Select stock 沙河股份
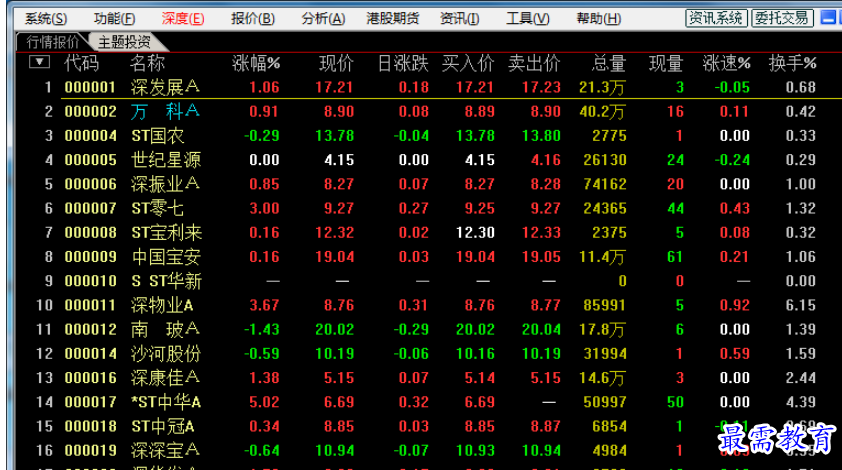The width and height of the screenshot is (842, 470). [166, 353]
